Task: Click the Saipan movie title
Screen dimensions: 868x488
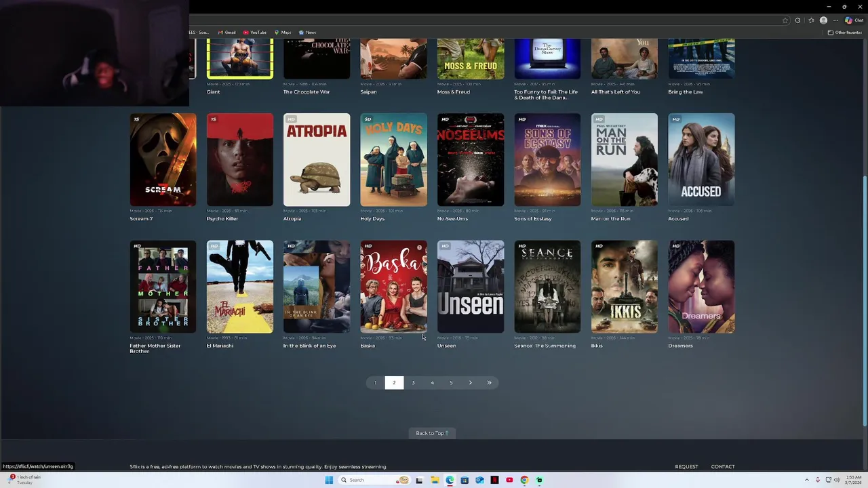Action: point(368,92)
